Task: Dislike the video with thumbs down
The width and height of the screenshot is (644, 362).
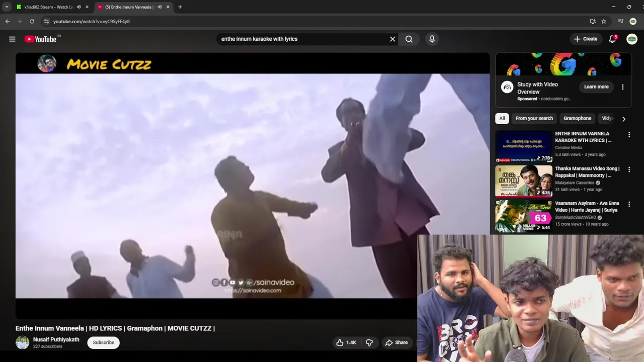Action: 369,342
